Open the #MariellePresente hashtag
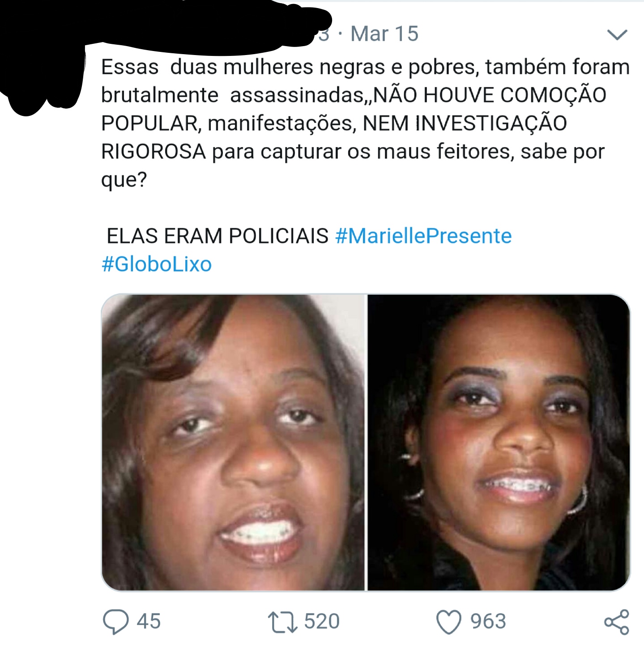This screenshot has width=644, height=647. click(423, 236)
